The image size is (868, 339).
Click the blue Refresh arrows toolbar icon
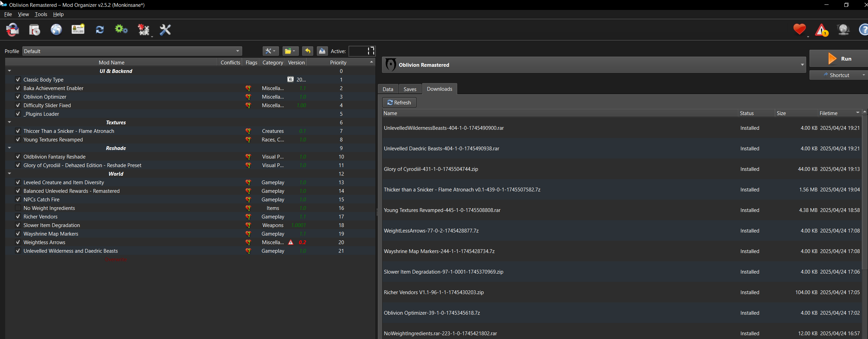point(100,30)
